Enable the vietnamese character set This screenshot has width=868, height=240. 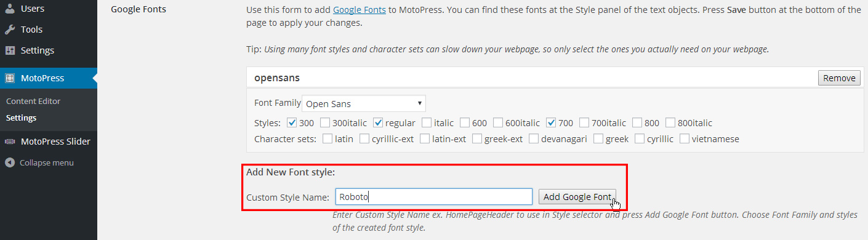685,138
